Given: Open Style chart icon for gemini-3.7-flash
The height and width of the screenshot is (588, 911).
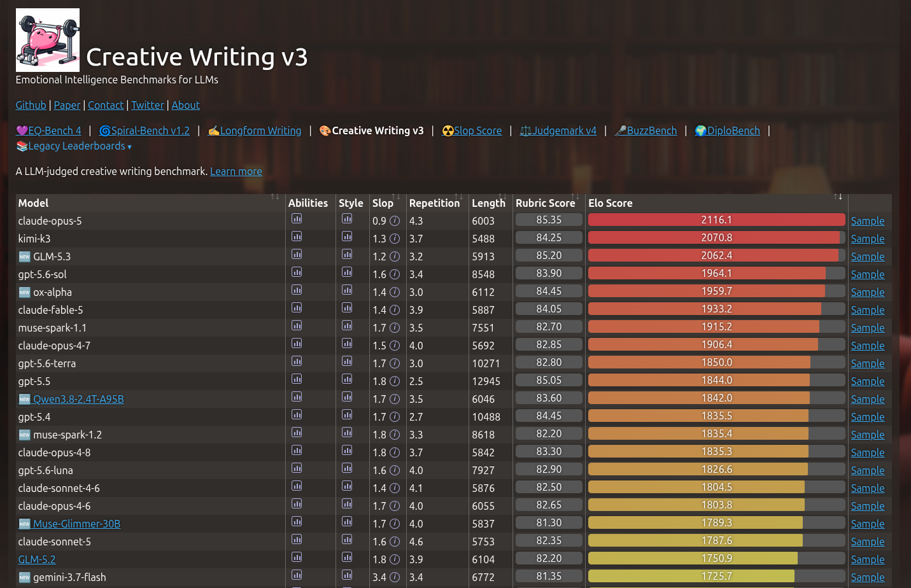Looking at the screenshot, I should tap(347, 575).
